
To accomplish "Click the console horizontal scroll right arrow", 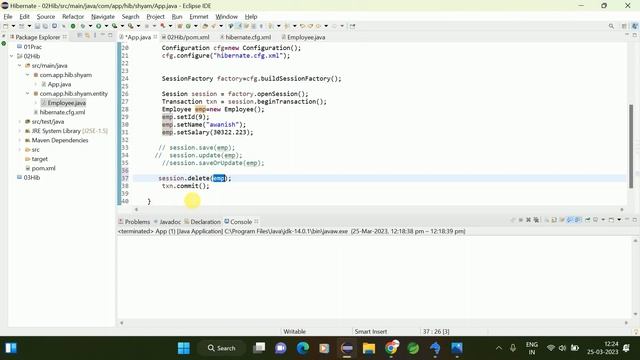I will 626,323.
